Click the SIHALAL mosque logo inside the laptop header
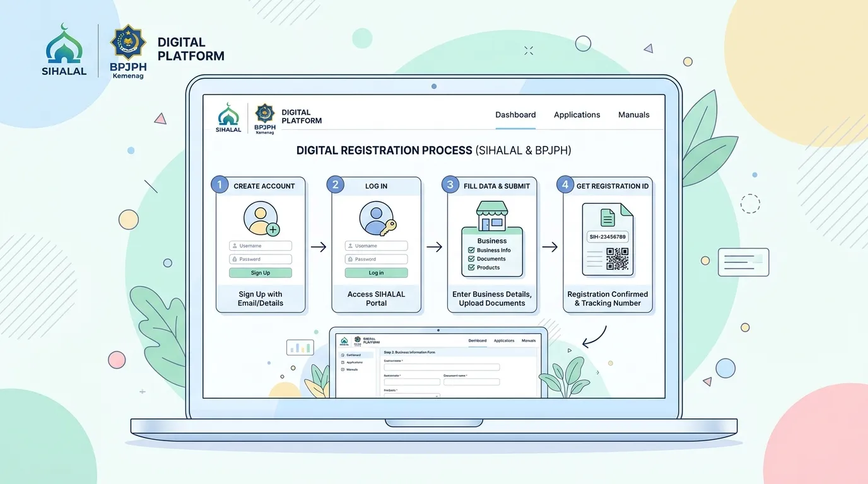The image size is (868, 484). pos(228,118)
